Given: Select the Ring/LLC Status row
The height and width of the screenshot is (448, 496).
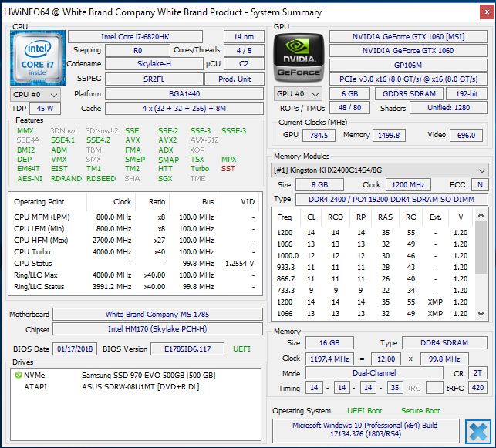Looking at the screenshot, I should (135, 287).
